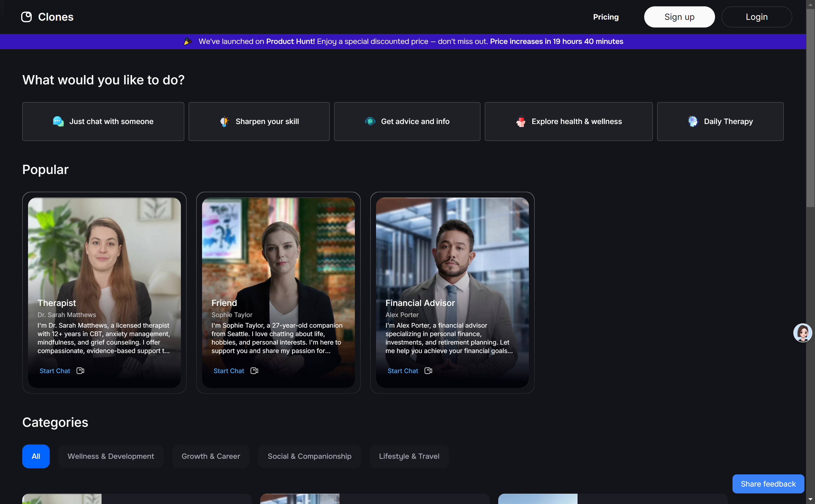Click the scrollbar down arrow
This screenshot has height=504, width=815.
[x=810, y=500]
